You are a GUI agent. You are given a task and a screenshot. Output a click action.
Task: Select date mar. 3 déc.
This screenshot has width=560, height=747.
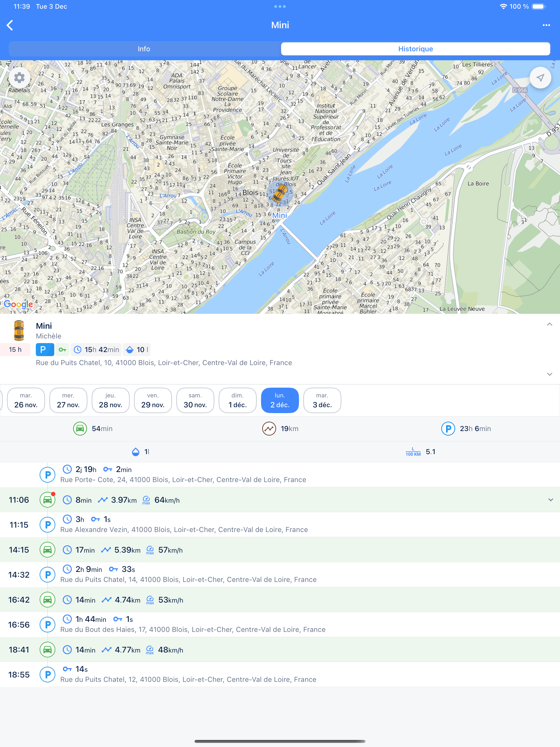[x=322, y=401]
